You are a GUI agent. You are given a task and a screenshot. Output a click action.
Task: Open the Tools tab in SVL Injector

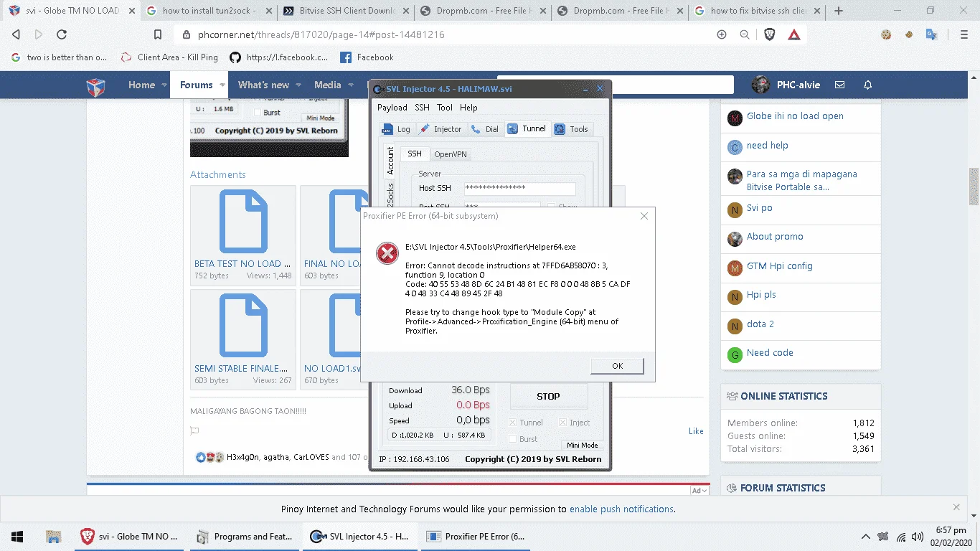tap(572, 129)
